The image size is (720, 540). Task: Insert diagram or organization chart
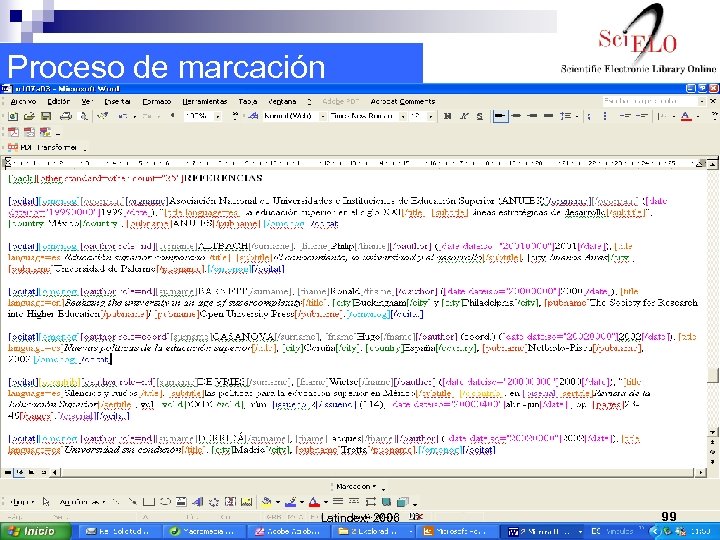click(x=214, y=502)
